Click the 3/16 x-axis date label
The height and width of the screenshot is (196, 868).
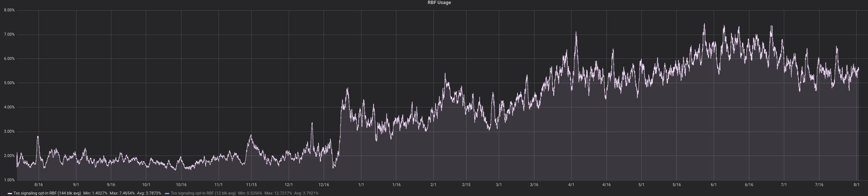coord(534,185)
